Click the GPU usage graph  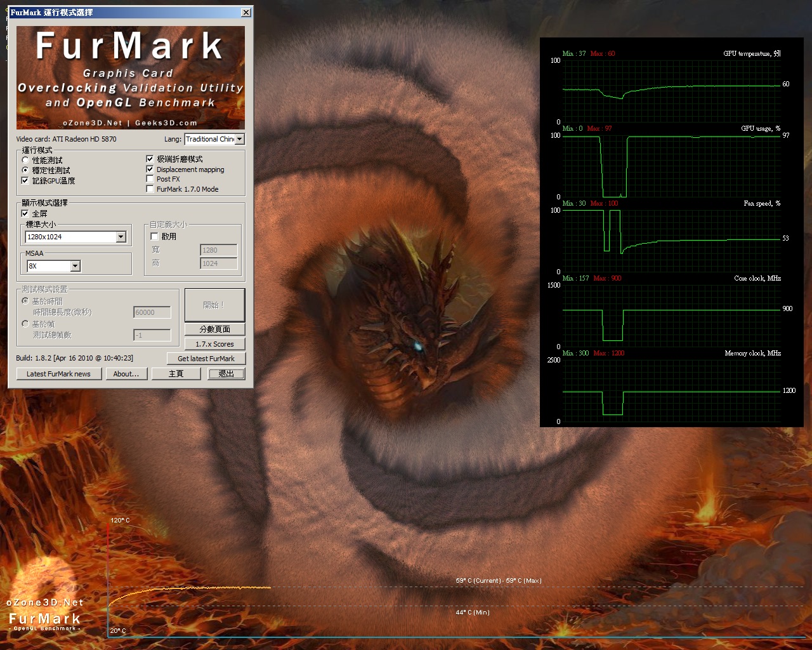[x=671, y=166]
